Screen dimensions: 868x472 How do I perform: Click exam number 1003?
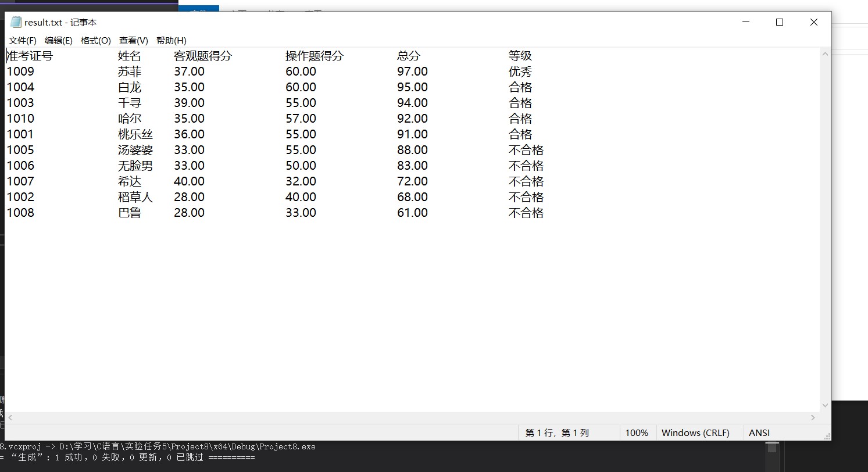[x=20, y=103]
